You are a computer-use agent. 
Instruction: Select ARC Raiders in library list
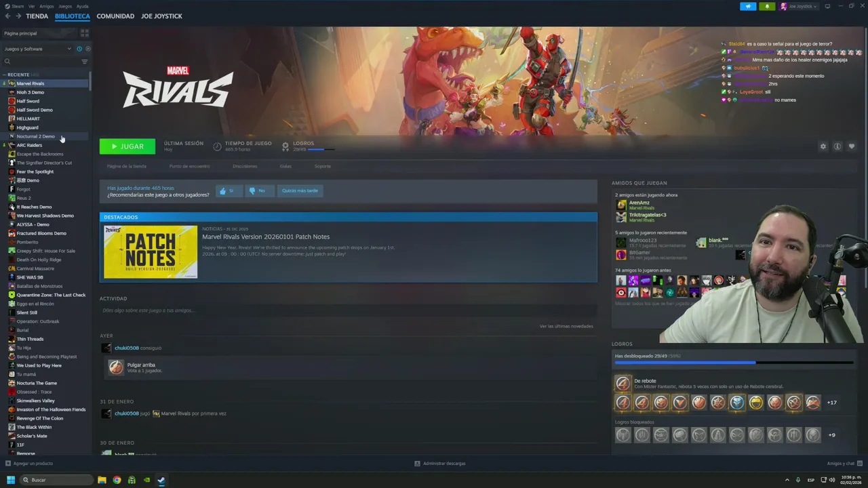29,145
